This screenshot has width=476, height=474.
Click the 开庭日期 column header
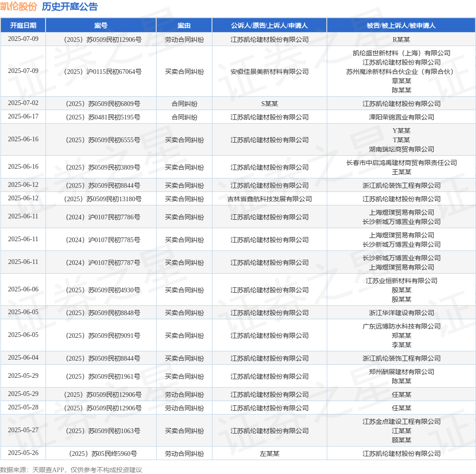pos(23,26)
